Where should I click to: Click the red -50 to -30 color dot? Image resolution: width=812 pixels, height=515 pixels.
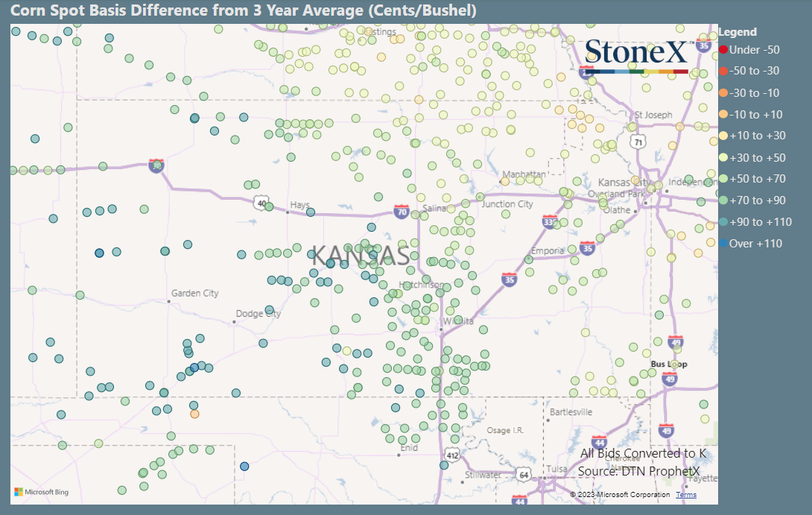click(x=723, y=72)
